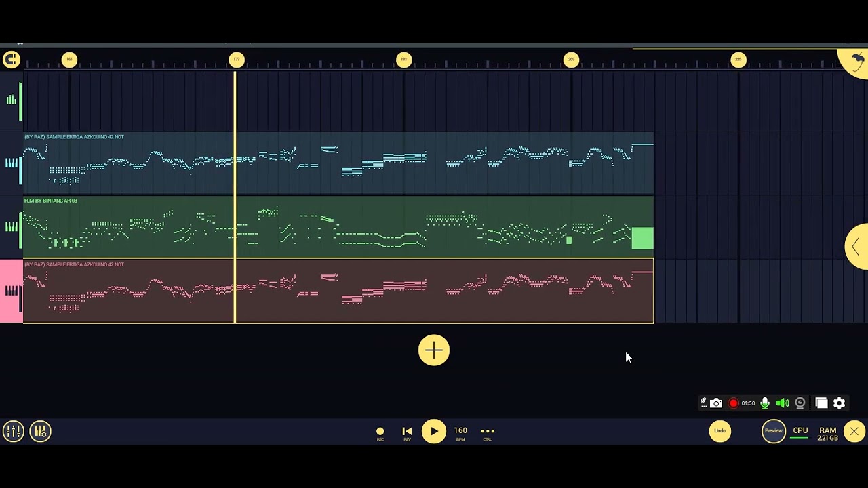This screenshot has height=488, width=868.
Task: Click the recorder drawing tool icon
Action: (703, 403)
